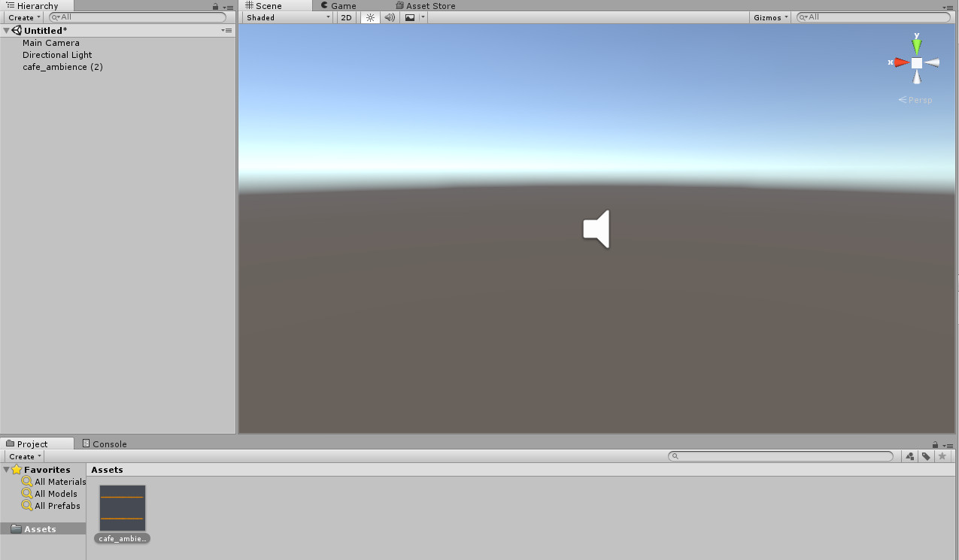Open the Shaded draw mode dropdown
The image size is (959, 560).
[288, 17]
